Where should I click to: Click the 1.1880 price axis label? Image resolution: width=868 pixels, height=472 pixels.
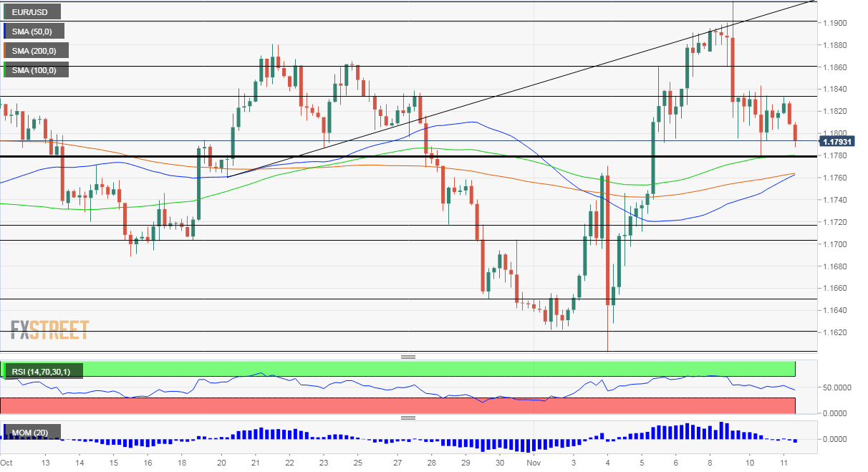(x=835, y=45)
